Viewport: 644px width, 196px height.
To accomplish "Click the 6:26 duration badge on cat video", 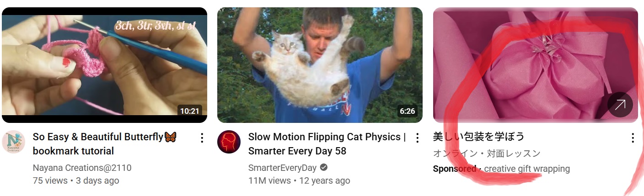I will [x=407, y=111].
